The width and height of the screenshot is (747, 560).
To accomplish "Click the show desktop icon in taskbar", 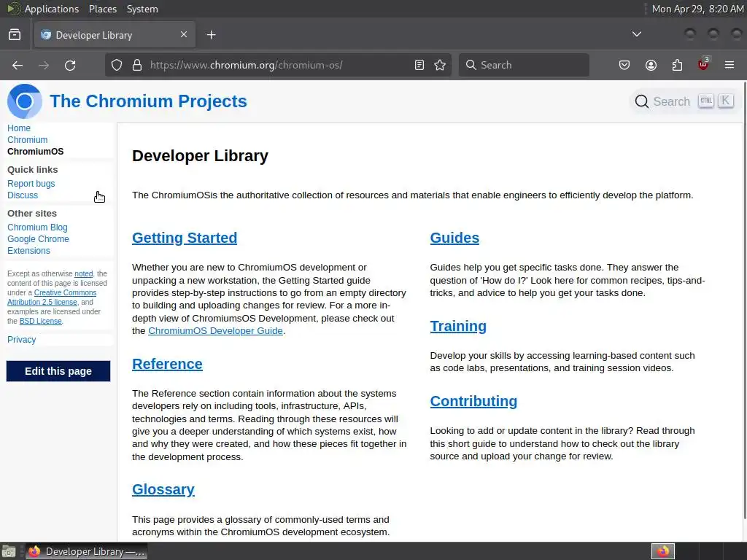I will pos(9,551).
